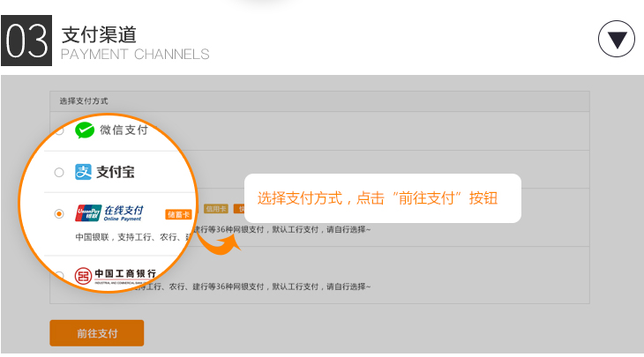Click the green WeChat Pay logo icon
Viewport: 644px width, 357px height.
(x=85, y=130)
